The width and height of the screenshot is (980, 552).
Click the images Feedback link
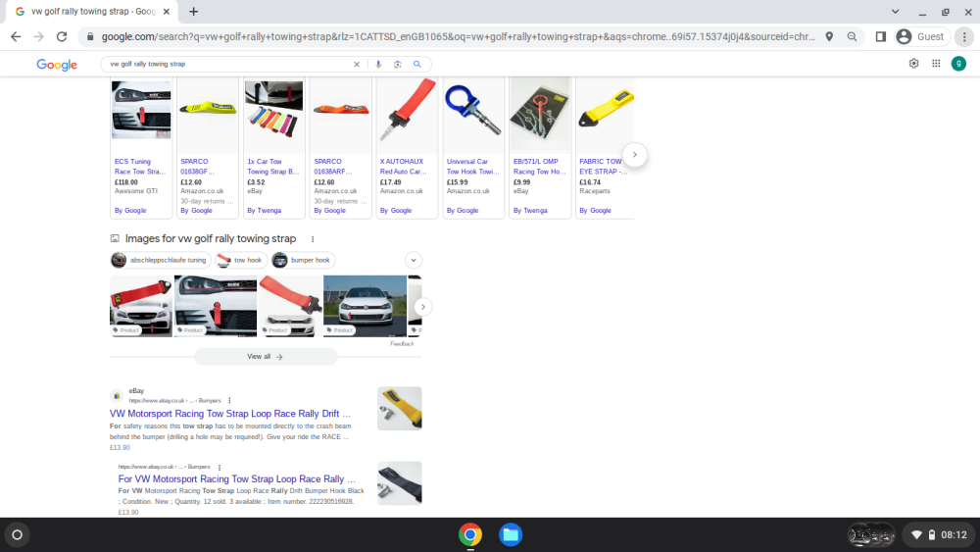point(402,344)
